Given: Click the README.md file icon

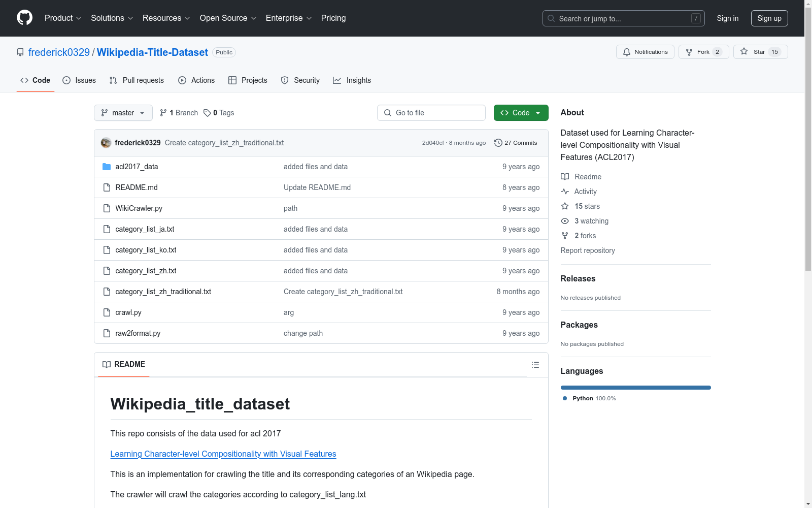Looking at the screenshot, I should pos(107,187).
